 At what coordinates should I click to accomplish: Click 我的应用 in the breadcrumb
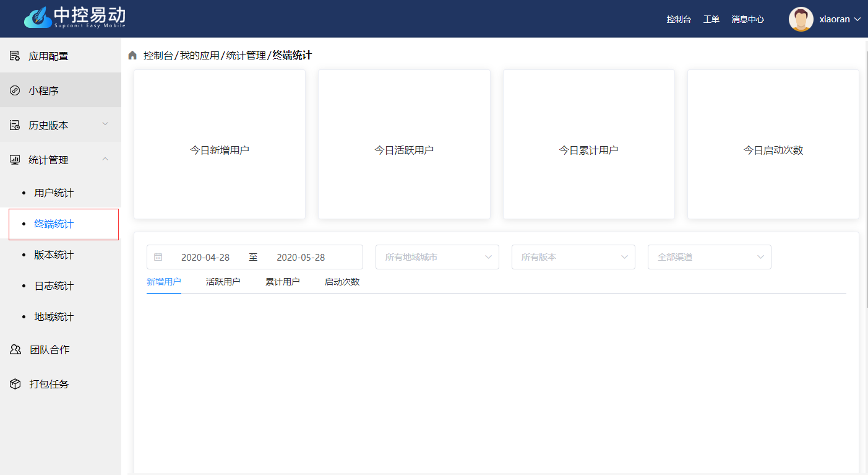click(200, 56)
